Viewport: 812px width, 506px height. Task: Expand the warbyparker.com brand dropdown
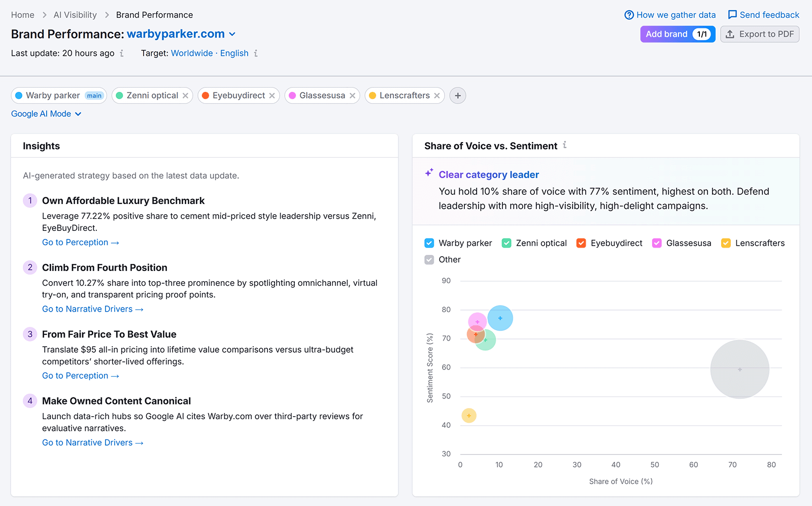tap(233, 34)
